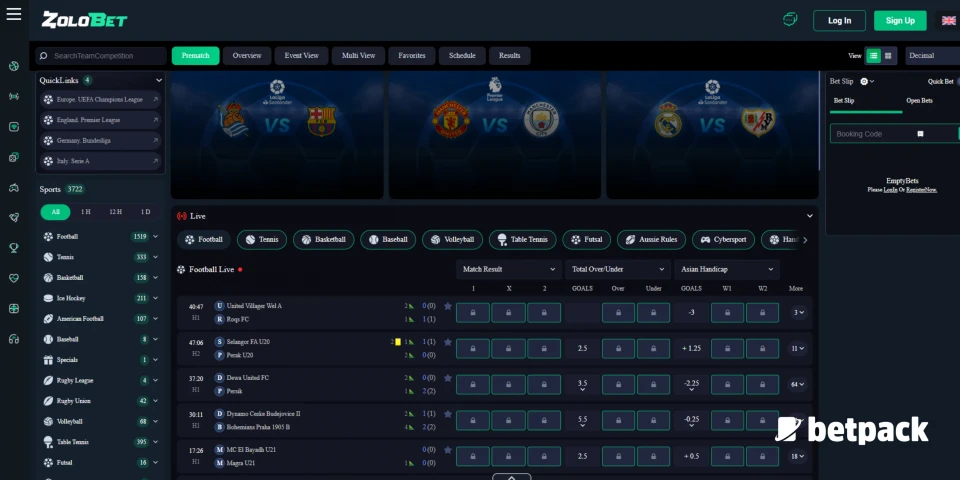Click the trophy icon in left sidebar
960x480 pixels.
14,247
